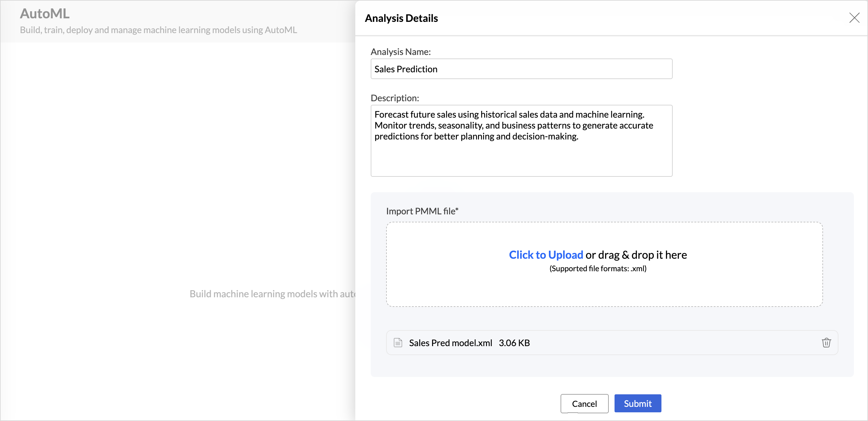The height and width of the screenshot is (421, 868).
Task: Click the 'Build machine learning models' background text
Action: [x=272, y=294]
